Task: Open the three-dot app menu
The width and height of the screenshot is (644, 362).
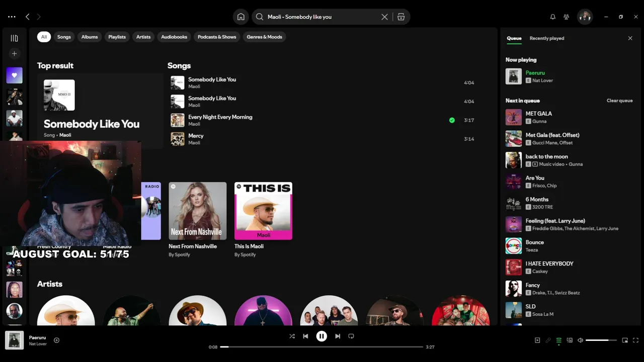Action: (12, 17)
